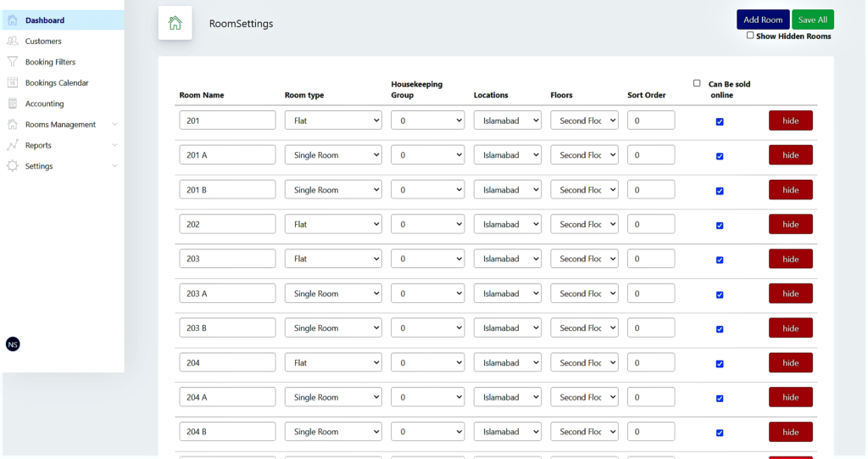
Task: Click the Reports chart icon
Action: (12, 145)
